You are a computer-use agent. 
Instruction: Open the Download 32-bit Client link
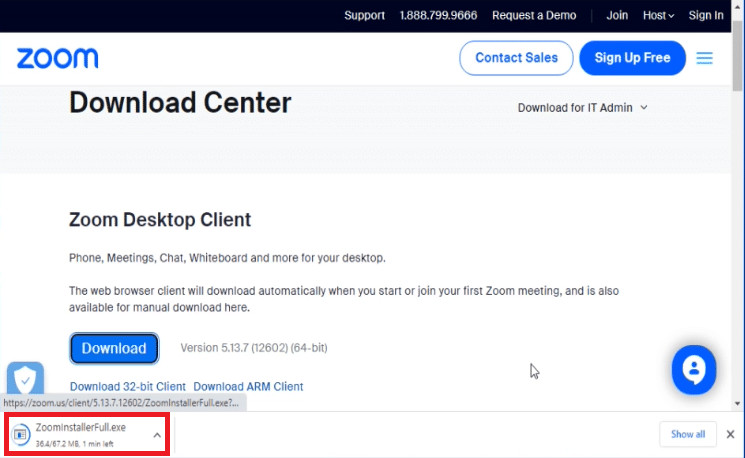tap(128, 387)
